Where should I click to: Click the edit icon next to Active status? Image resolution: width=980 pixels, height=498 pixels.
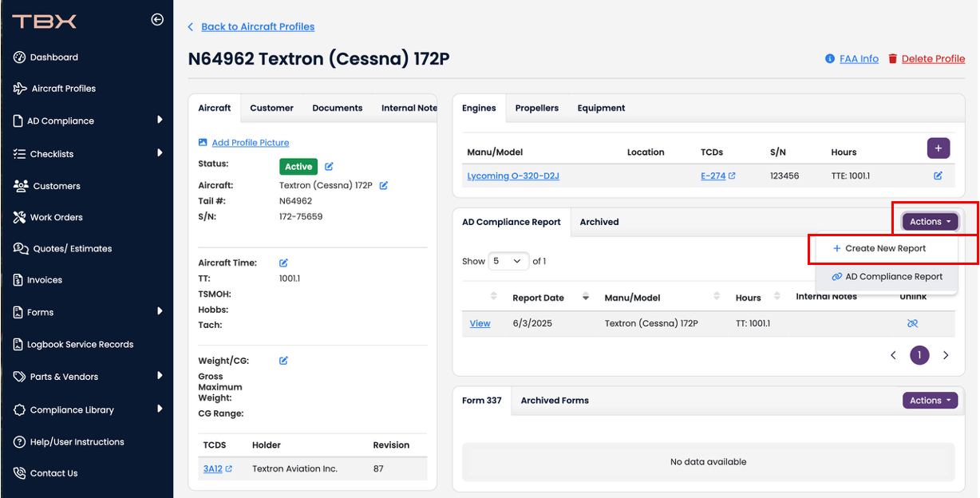[x=329, y=167]
